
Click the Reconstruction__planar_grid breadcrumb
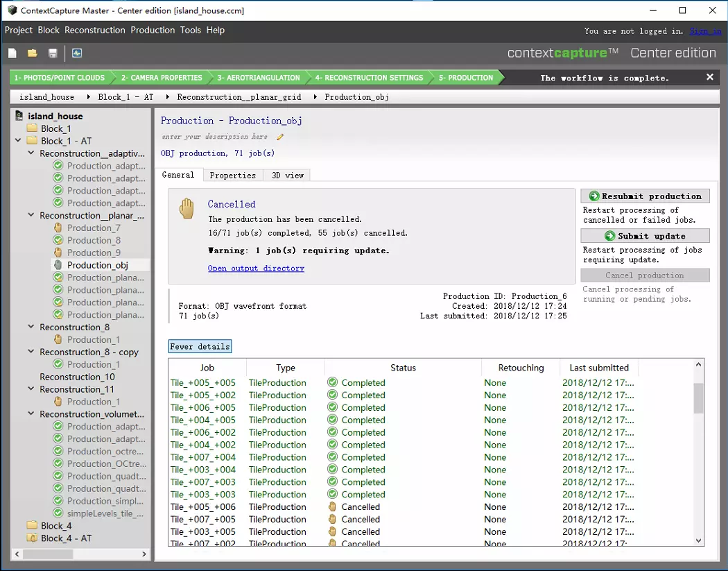click(239, 97)
